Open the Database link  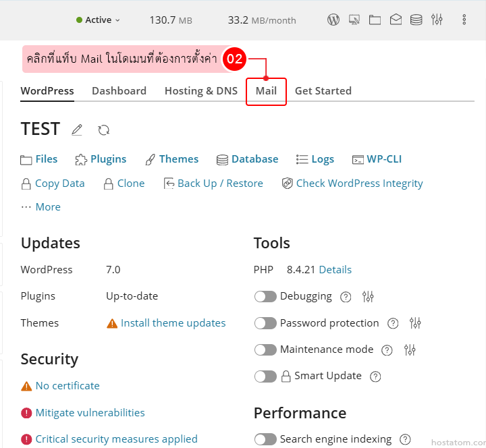coord(247,159)
